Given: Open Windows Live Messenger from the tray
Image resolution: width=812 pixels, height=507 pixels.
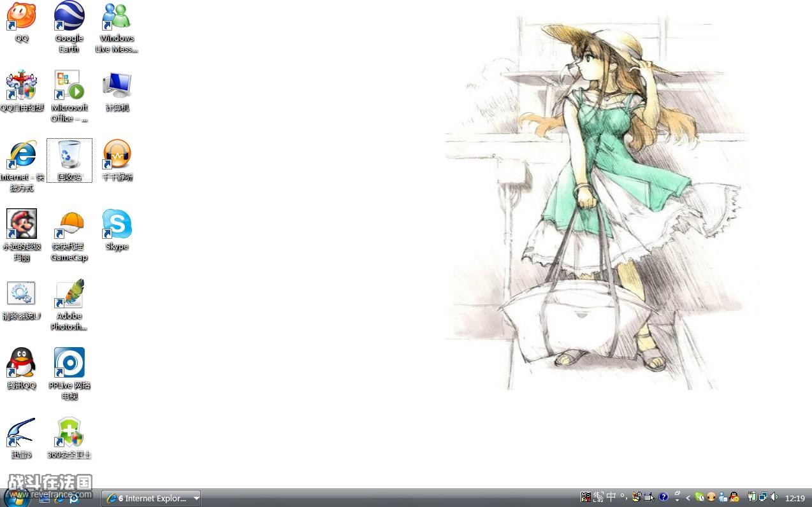Looking at the screenshot, I should [x=723, y=497].
